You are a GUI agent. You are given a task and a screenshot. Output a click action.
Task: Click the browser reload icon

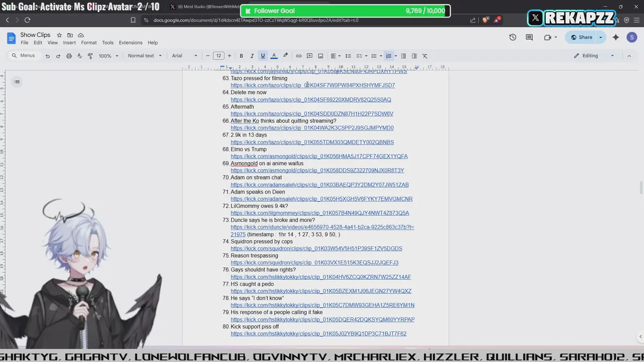click(27, 20)
